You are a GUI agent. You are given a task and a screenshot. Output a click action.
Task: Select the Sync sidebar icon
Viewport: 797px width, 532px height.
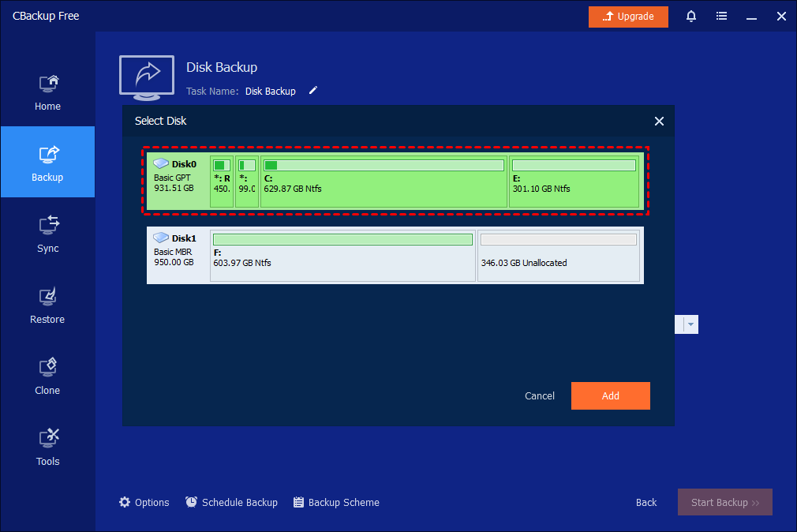(x=47, y=234)
